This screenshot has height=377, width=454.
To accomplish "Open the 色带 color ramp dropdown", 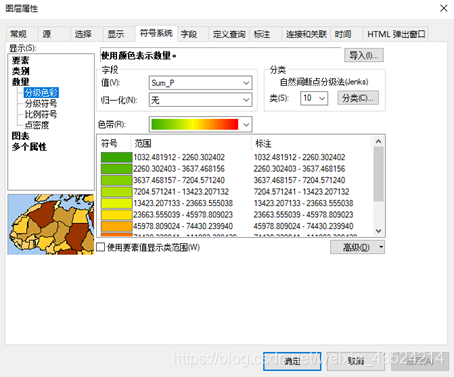I will coord(200,125).
